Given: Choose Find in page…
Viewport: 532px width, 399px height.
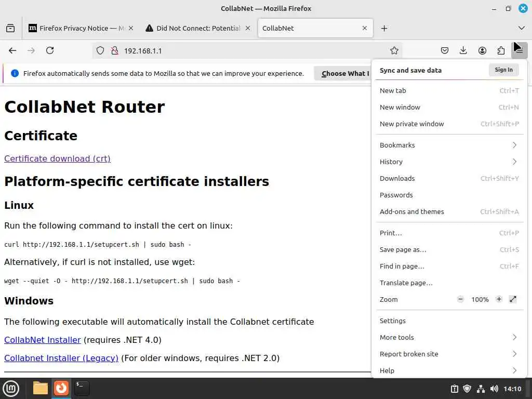Looking at the screenshot, I should pos(449,267).
